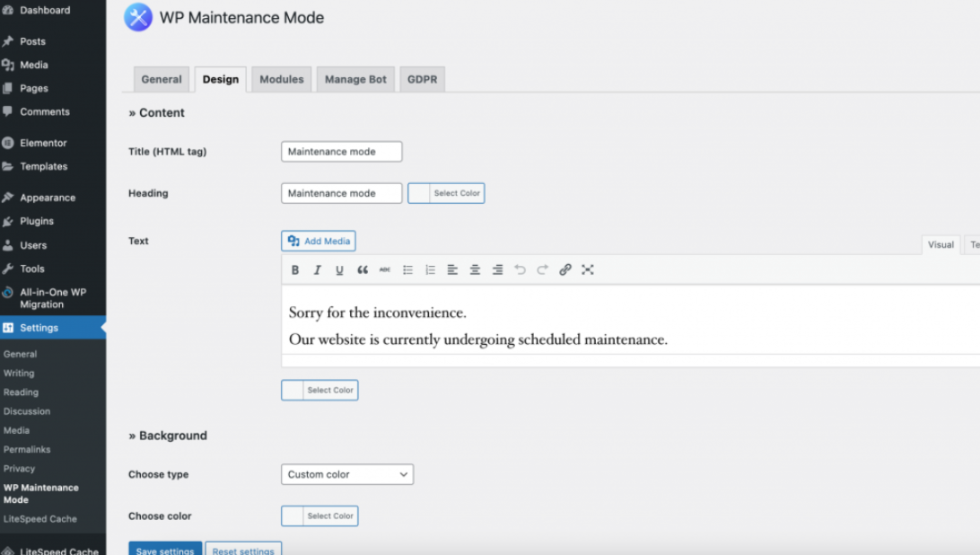Click the Undo arrow in the editor
Screen dimensions: 980x555
[520, 269]
